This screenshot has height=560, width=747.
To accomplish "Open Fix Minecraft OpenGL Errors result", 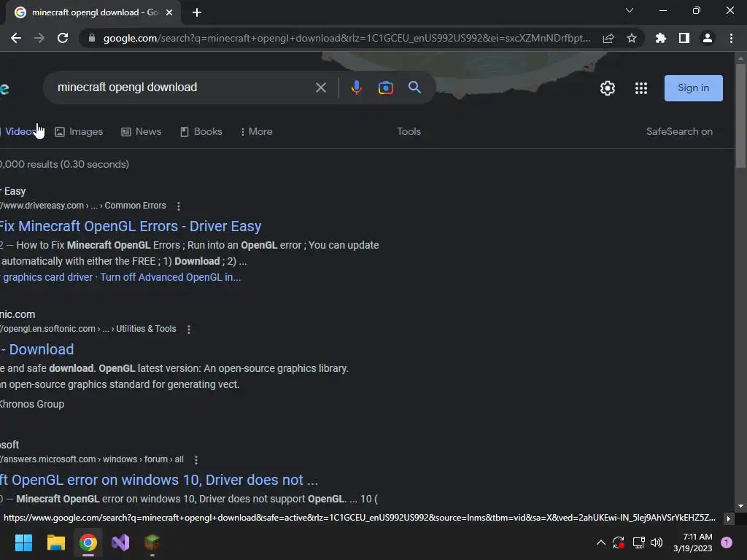I will pyautogui.click(x=131, y=226).
